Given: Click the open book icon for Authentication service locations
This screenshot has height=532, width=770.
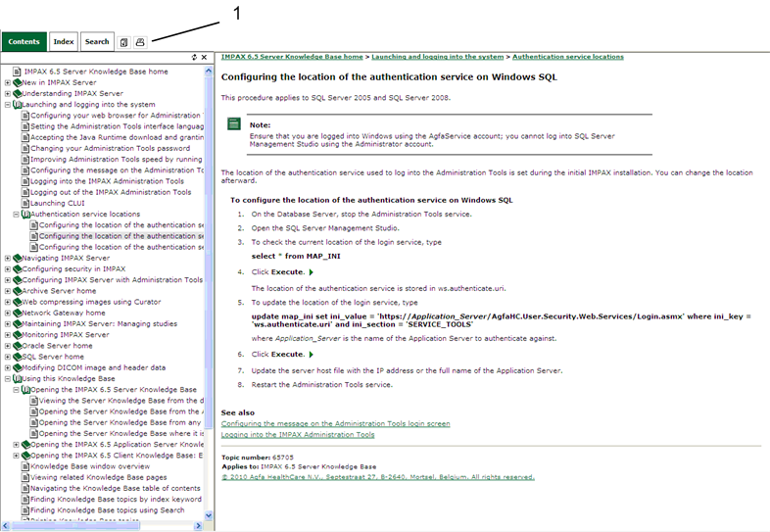Looking at the screenshot, I should pos(26,215).
